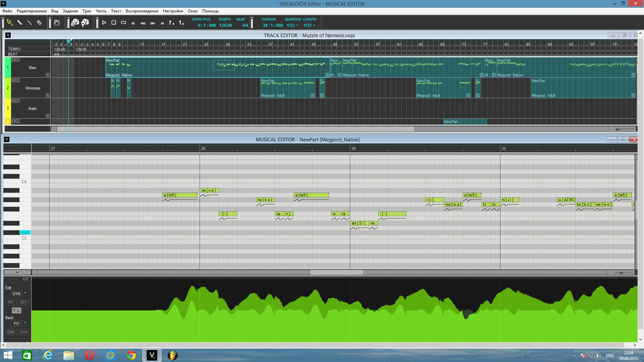Select the 'shi [ S i ]' note
Viewport: 644px width, 362px height.
click(359, 223)
